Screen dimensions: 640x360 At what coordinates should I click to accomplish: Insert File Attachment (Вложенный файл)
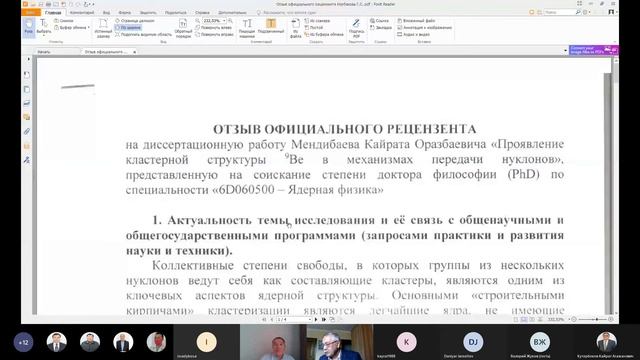[416, 20]
